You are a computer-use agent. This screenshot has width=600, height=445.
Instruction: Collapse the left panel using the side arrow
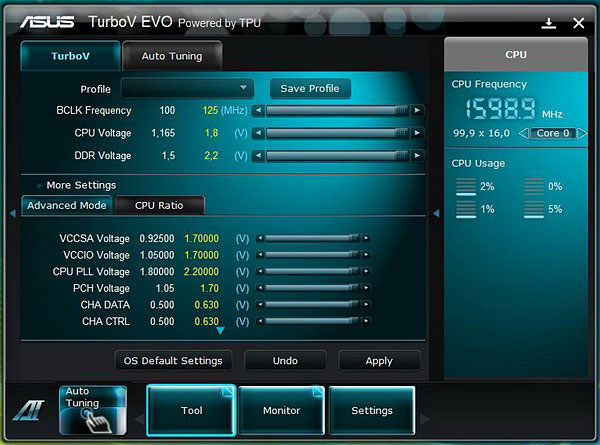click(x=13, y=213)
